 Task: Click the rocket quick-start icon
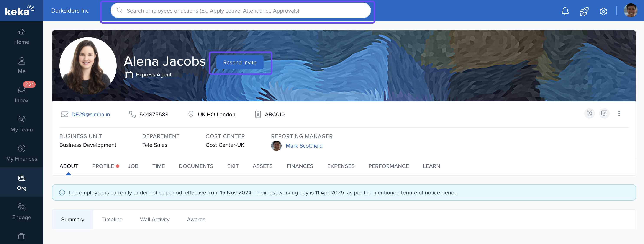pyautogui.click(x=584, y=11)
